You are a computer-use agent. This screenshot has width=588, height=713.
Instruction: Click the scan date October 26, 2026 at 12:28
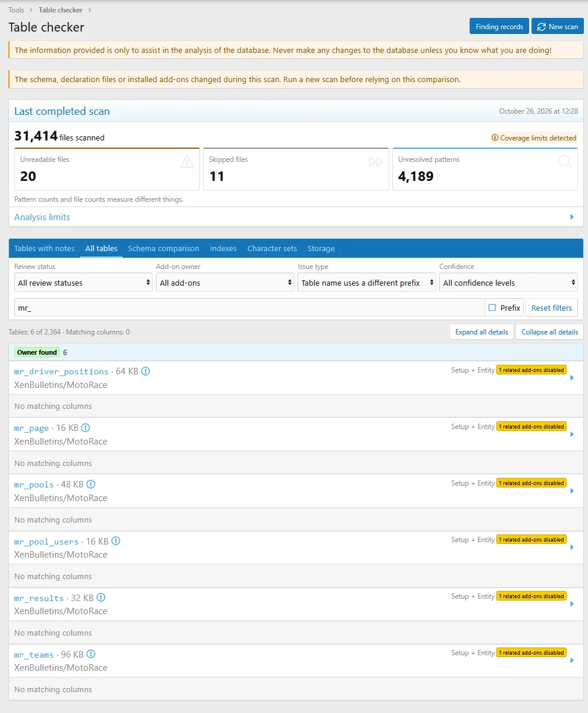539,111
